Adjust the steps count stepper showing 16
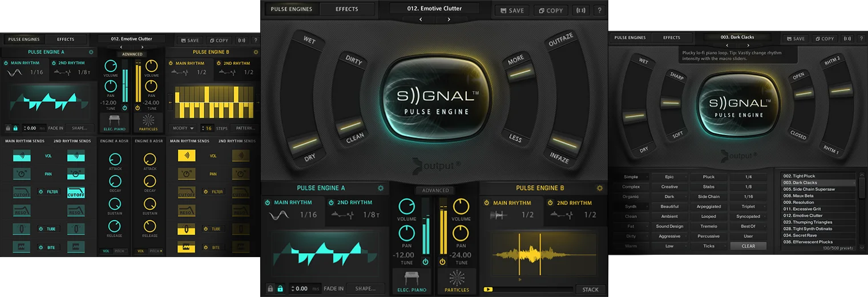The width and height of the screenshot is (868, 297). pyautogui.click(x=208, y=128)
